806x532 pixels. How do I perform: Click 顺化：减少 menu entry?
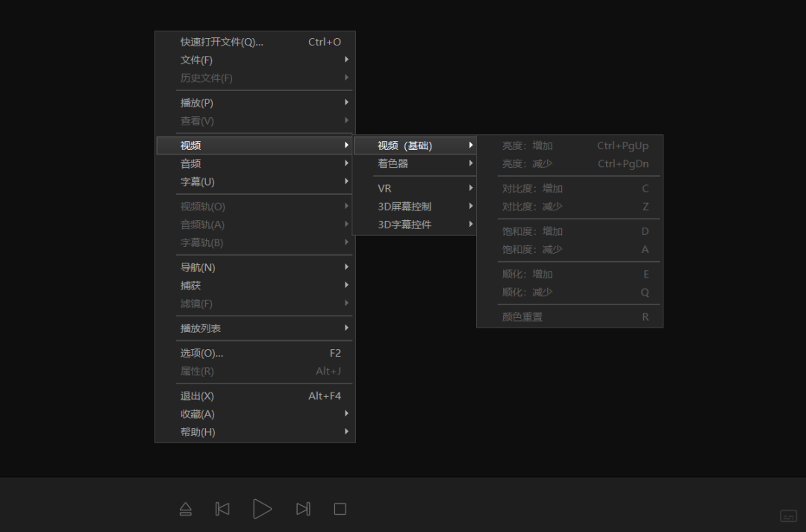coord(569,292)
